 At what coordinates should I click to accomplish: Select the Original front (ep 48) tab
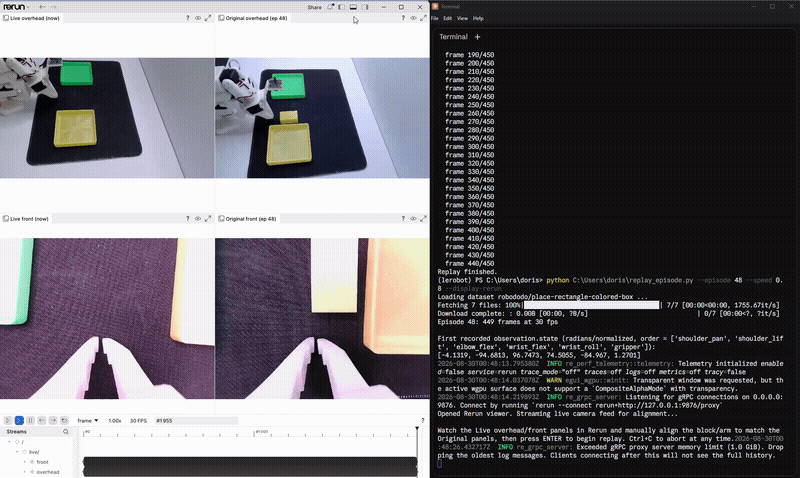[x=247, y=218]
